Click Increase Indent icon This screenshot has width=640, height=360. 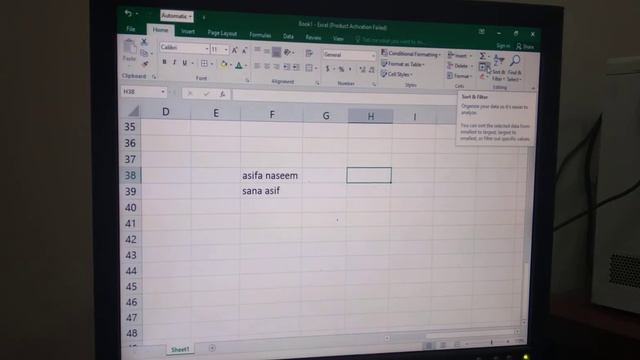coord(296,67)
